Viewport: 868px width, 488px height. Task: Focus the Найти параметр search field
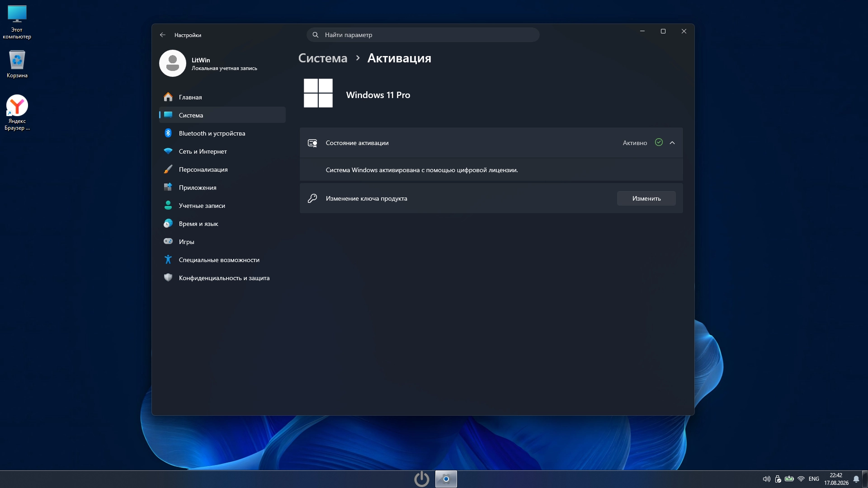point(423,35)
